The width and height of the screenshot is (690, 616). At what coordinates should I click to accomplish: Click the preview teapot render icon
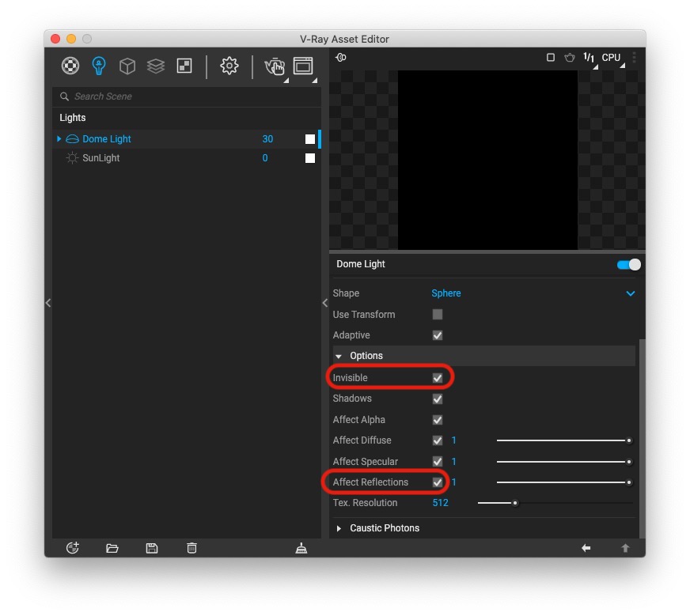(570, 57)
